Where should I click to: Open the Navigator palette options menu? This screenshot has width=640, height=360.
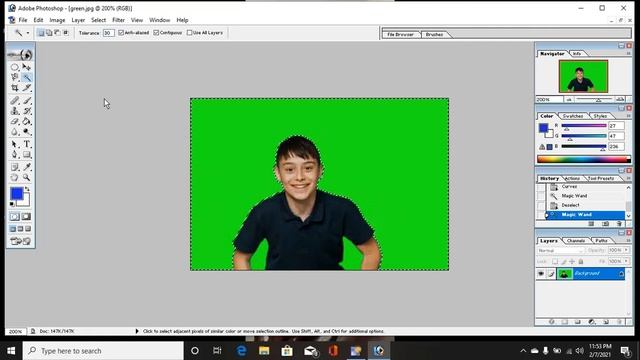click(x=628, y=54)
